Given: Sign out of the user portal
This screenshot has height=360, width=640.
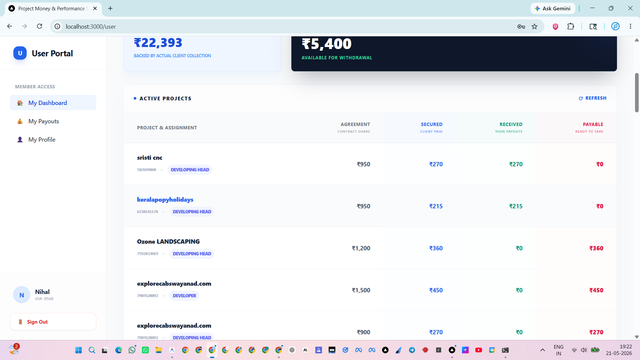Looking at the screenshot, I should click(x=53, y=322).
